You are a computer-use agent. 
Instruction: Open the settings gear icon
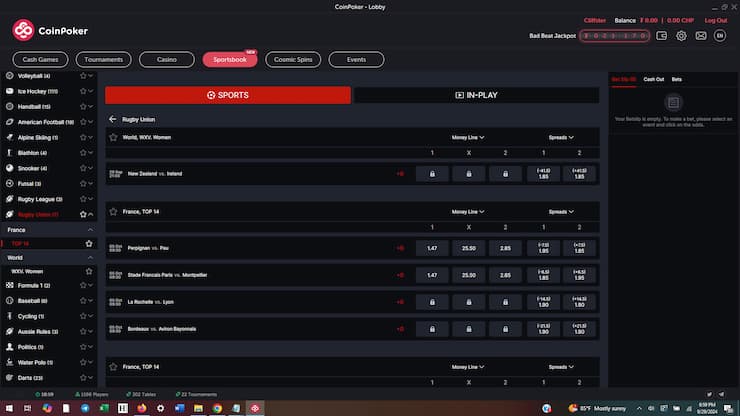[x=681, y=36]
